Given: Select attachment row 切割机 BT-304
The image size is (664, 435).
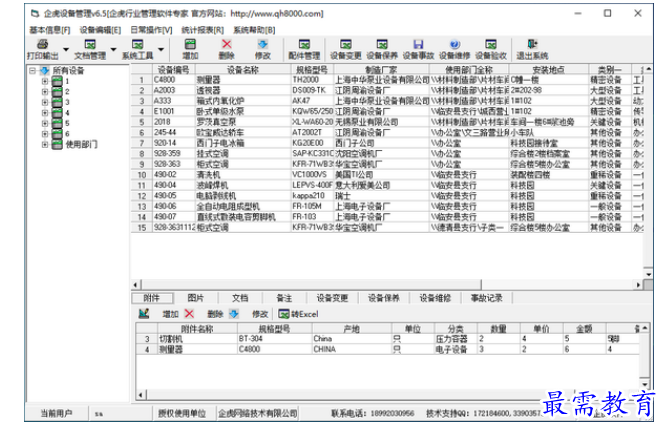Looking at the screenshot, I should pos(387,339).
